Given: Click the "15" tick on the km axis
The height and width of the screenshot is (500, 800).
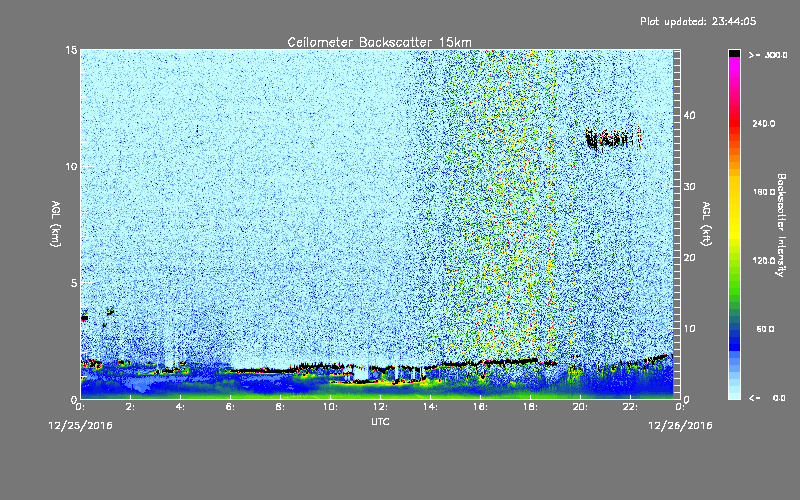Looking at the screenshot, I should 71,50.
